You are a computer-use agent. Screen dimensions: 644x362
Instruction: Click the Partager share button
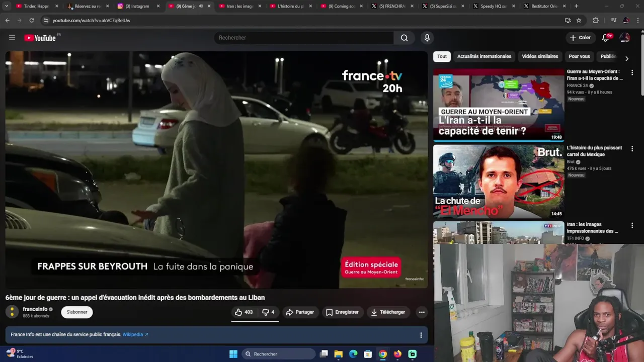click(x=300, y=312)
